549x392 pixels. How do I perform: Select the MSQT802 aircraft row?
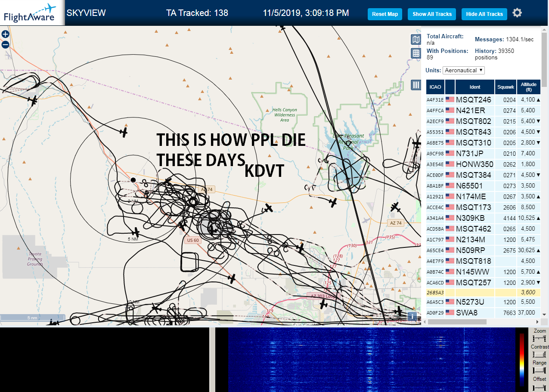(x=483, y=121)
